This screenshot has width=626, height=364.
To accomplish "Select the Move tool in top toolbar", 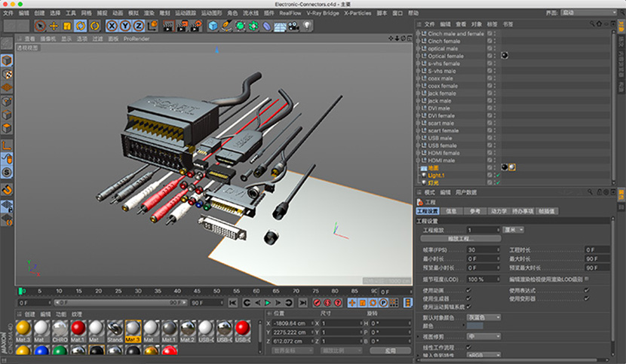I will click(53, 26).
